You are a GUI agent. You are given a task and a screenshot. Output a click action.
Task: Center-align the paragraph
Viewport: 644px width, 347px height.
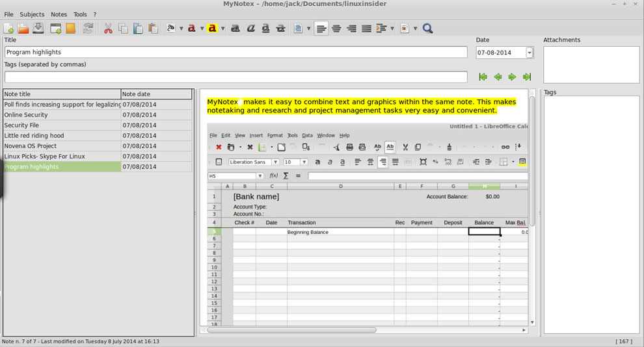click(336, 29)
